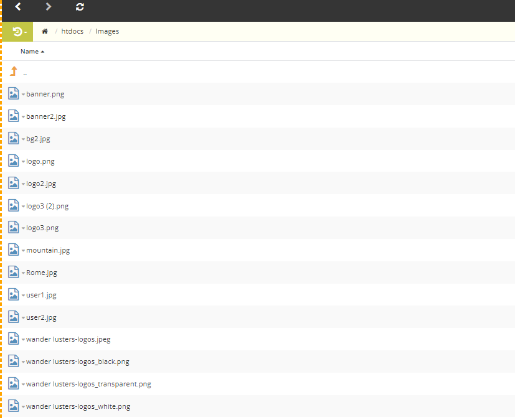Image resolution: width=515 pixels, height=420 pixels.
Task: Select the mountain.jpg file
Action: point(48,251)
